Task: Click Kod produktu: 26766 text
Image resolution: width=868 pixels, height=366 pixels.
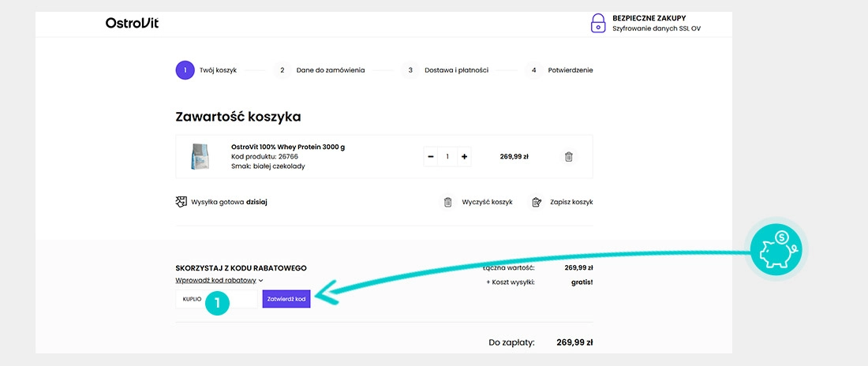Action: [264, 157]
